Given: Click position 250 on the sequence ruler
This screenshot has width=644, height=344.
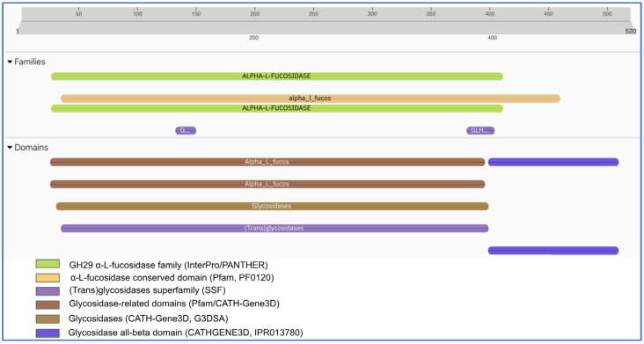Looking at the screenshot, I should (x=313, y=13).
